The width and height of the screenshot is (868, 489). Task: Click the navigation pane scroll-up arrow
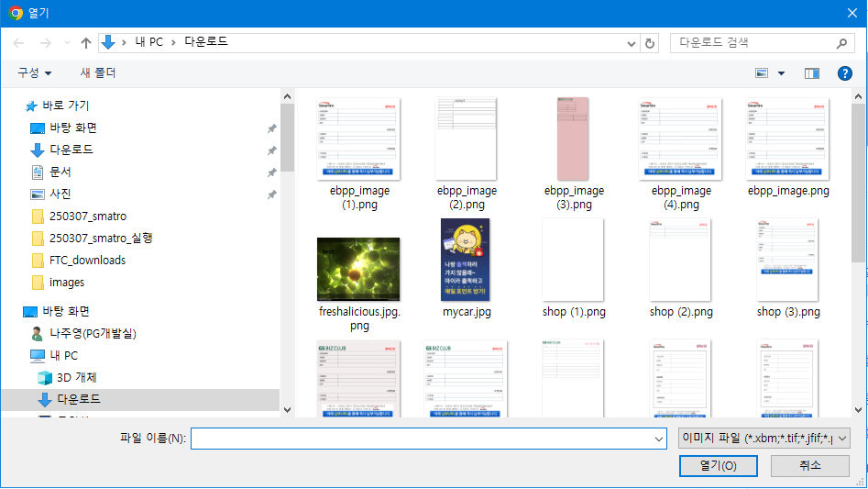(287, 96)
